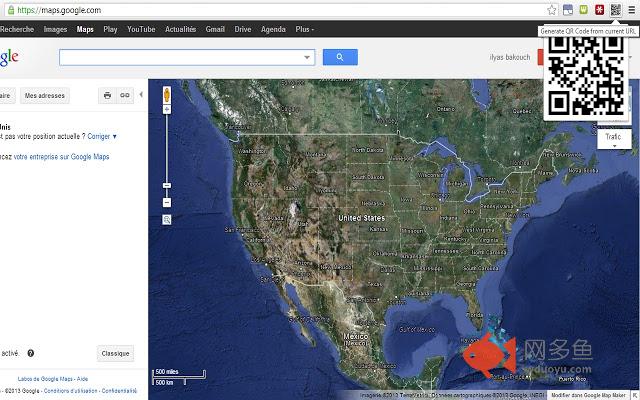The width and height of the screenshot is (640, 400).
Task: Open the QR code generator extension icon
Action: [x=616, y=9]
